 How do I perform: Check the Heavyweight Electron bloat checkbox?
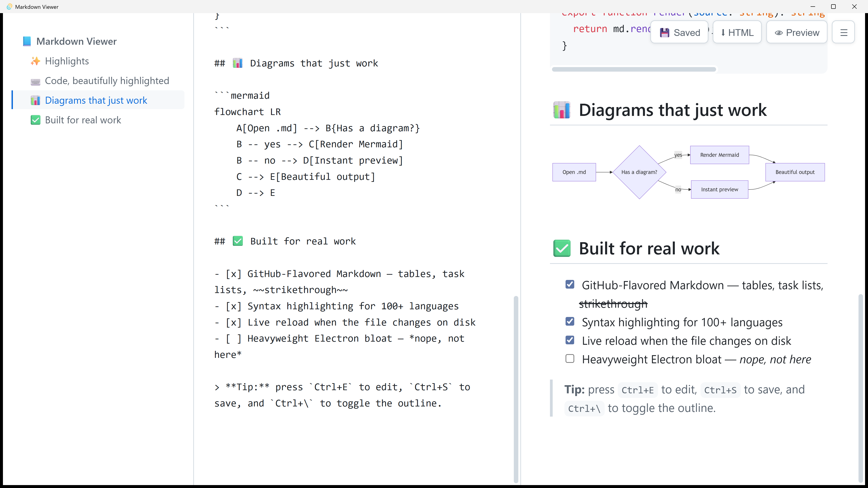pos(570,359)
